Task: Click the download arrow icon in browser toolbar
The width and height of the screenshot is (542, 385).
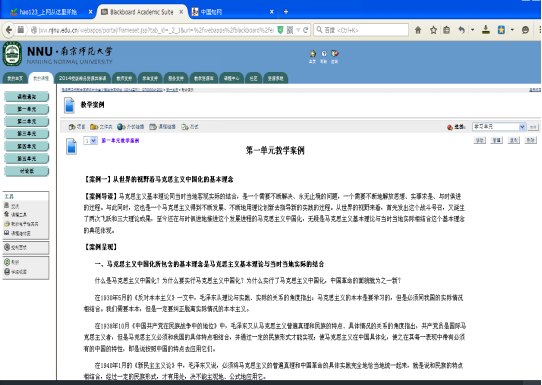Action: (x=486, y=30)
